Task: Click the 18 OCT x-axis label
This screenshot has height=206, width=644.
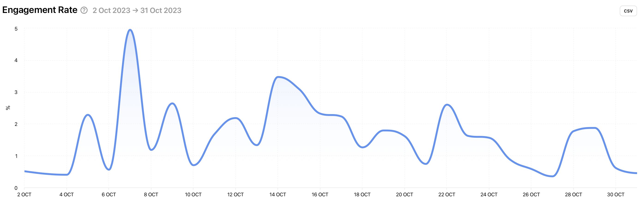Action: [x=362, y=194]
